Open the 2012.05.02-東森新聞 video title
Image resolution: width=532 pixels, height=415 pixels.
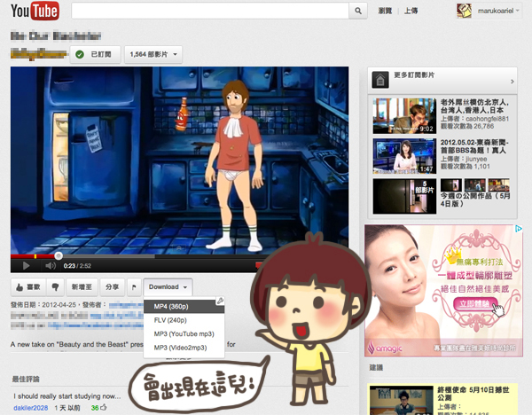click(x=474, y=146)
